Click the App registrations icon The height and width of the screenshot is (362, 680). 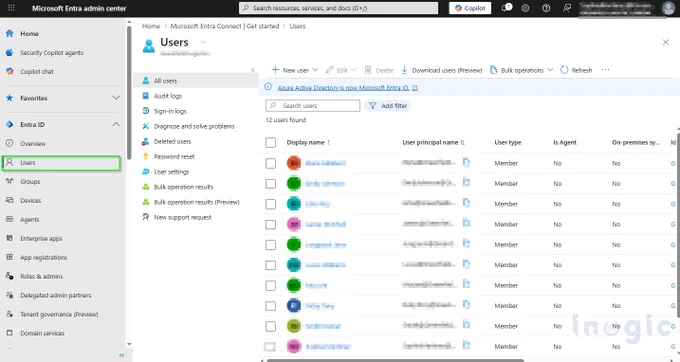point(10,257)
